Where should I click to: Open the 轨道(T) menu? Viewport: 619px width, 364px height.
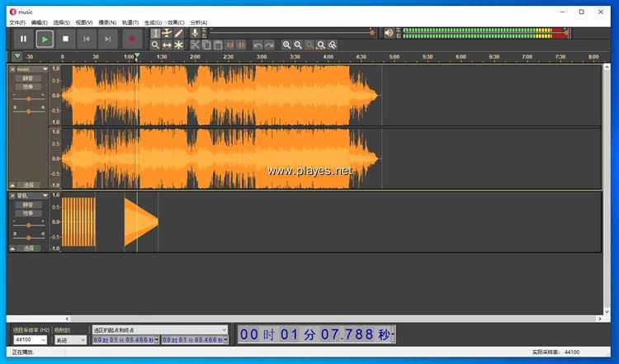(130, 22)
